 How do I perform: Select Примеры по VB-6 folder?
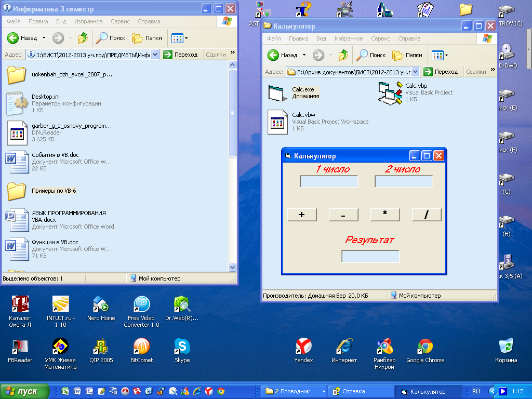click(x=42, y=191)
